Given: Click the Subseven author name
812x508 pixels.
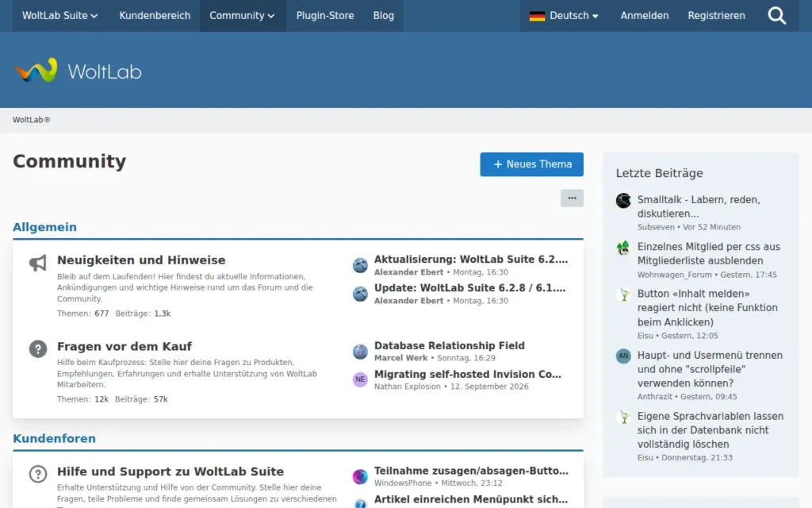Looking at the screenshot, I should point(656,227).
